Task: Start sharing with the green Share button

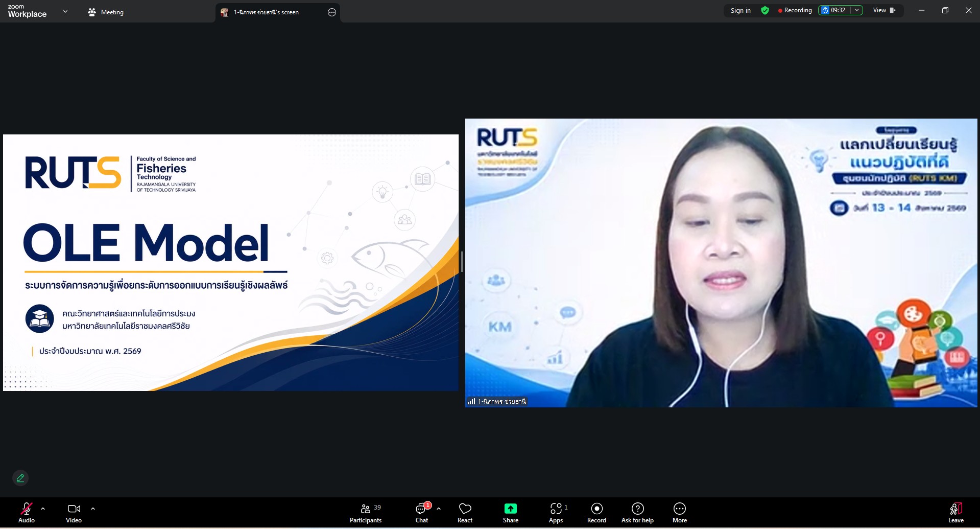Action: [x=511, y=513]
